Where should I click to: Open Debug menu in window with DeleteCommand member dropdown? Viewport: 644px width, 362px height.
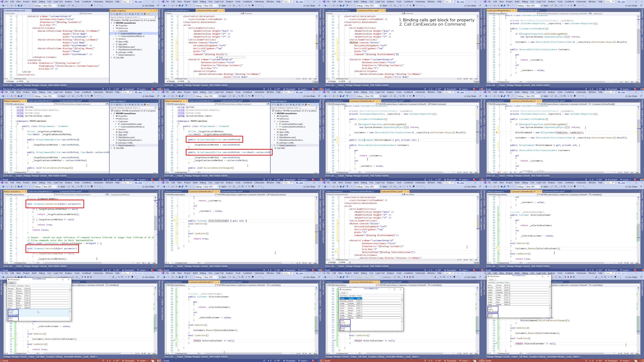point(364,92)
